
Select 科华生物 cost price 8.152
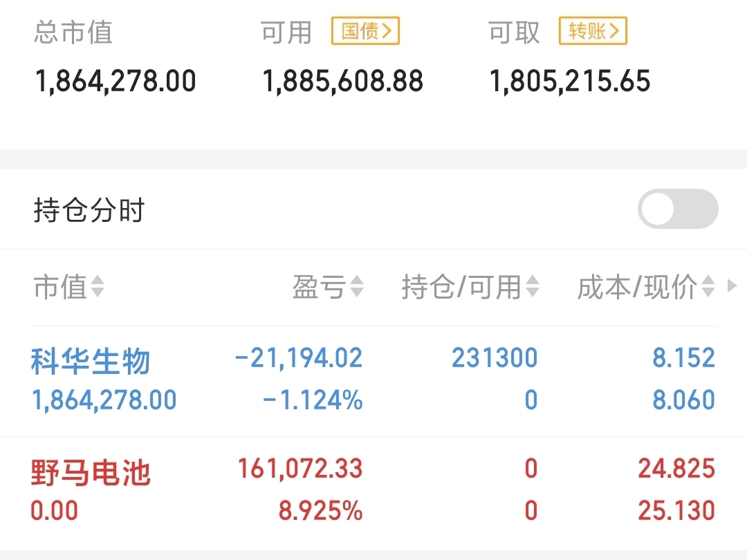683,358
